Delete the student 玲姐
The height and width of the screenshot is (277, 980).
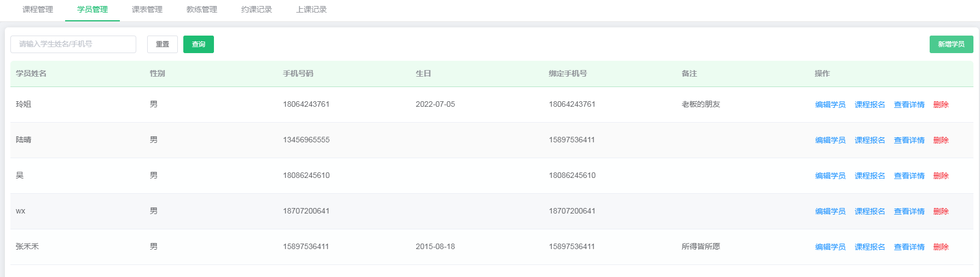[x=941, y=105]
